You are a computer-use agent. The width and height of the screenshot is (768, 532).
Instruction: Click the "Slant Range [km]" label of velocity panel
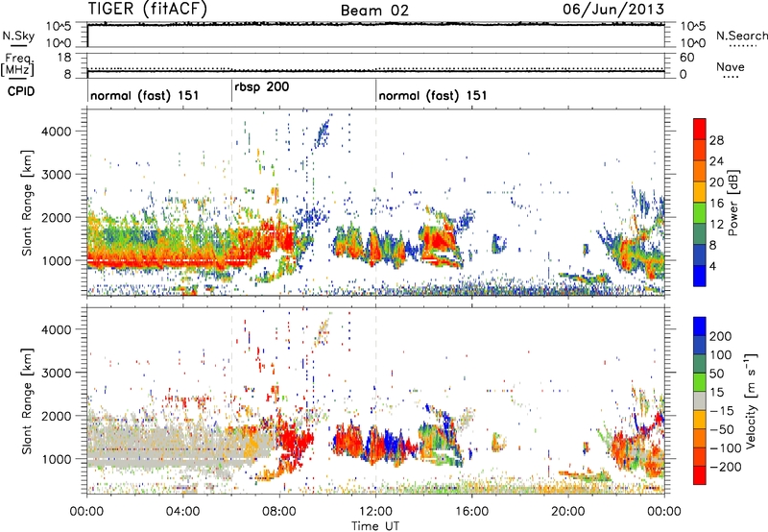pyautogui.click(x=27, y=400)
